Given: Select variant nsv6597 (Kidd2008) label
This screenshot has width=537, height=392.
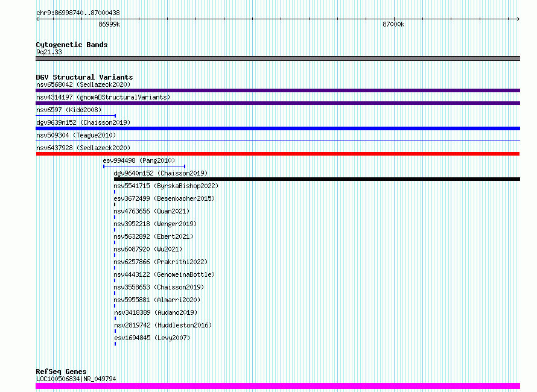Looking at the screenshot, I should 69,110.
